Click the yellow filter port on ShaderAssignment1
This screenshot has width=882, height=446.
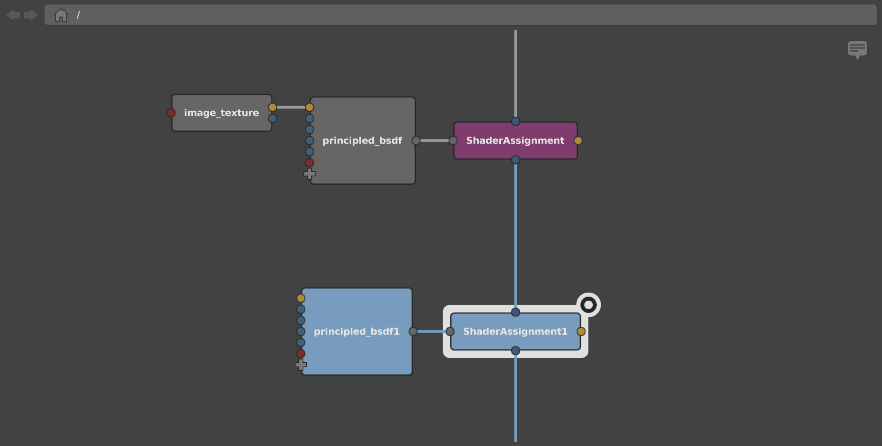click(x=581, y=331)
